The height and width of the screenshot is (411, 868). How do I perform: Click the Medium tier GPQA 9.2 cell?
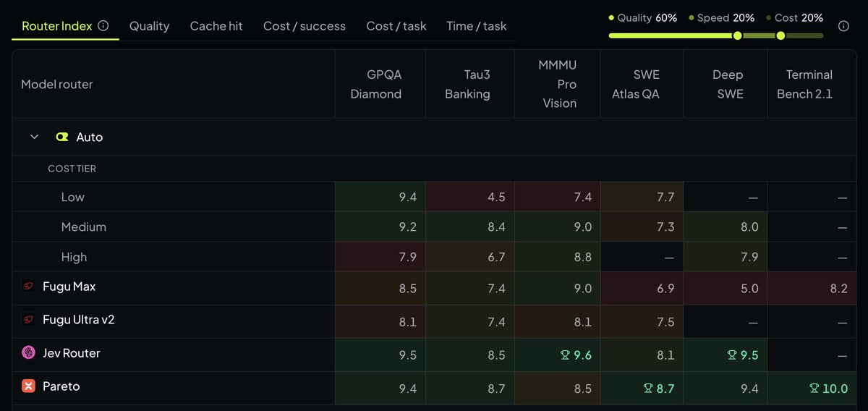coord(380,227)
